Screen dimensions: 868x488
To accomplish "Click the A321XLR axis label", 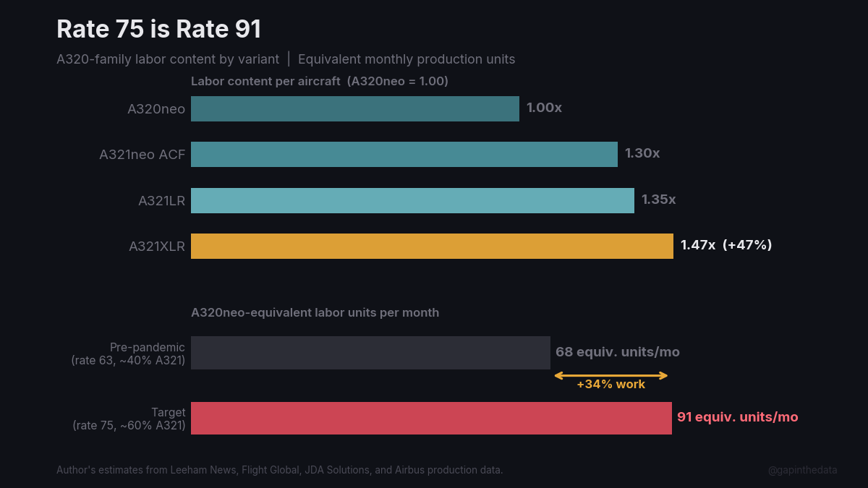I will pyautogui.click(x=157, y=247).
